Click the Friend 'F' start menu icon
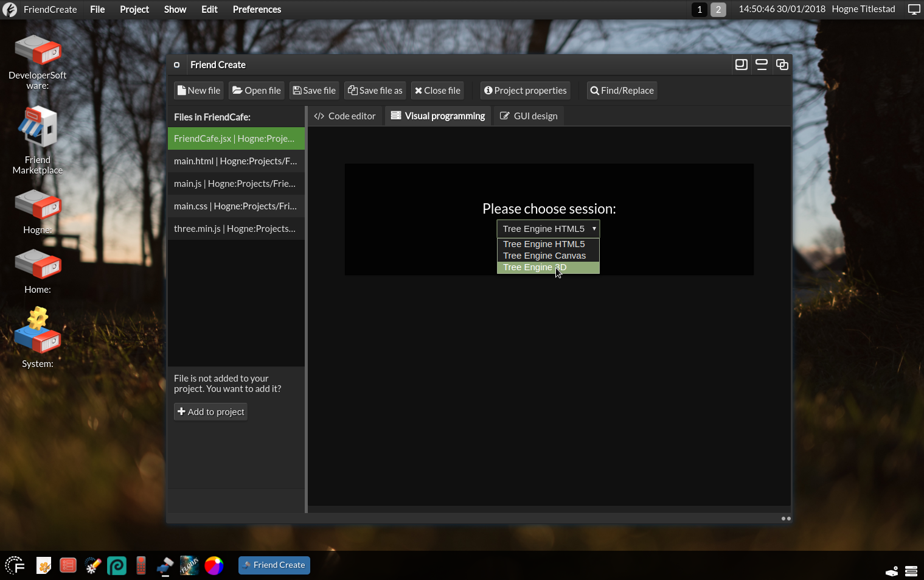924x580 pixels. pyautogui.click(x=15, y=566)
